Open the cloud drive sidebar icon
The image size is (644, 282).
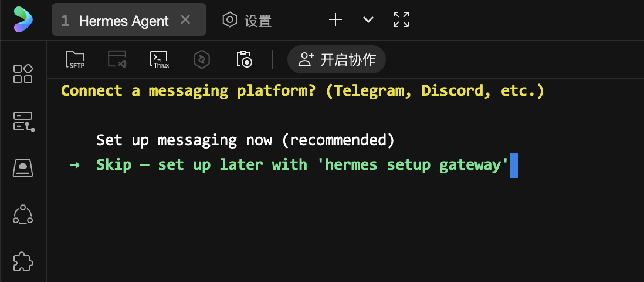click(23, 168)
